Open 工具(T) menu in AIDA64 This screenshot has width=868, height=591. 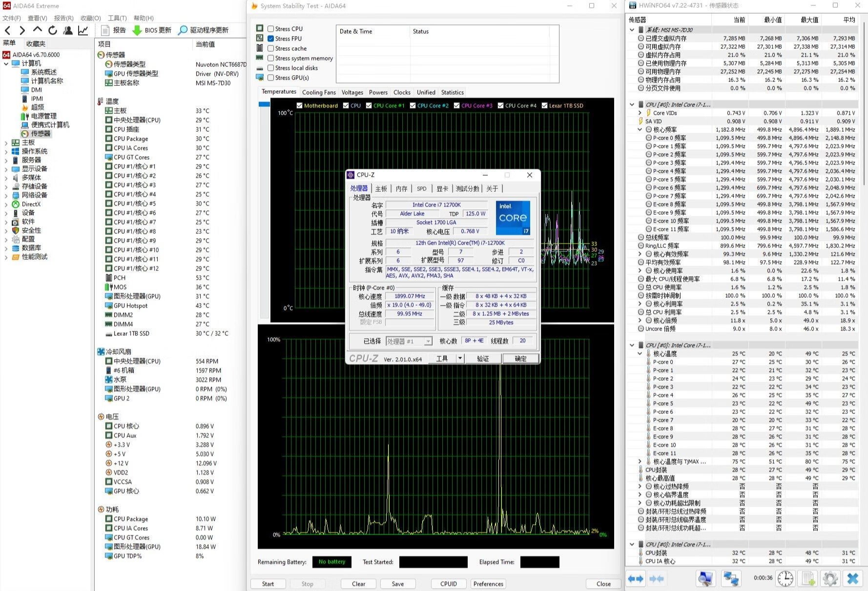117,18
